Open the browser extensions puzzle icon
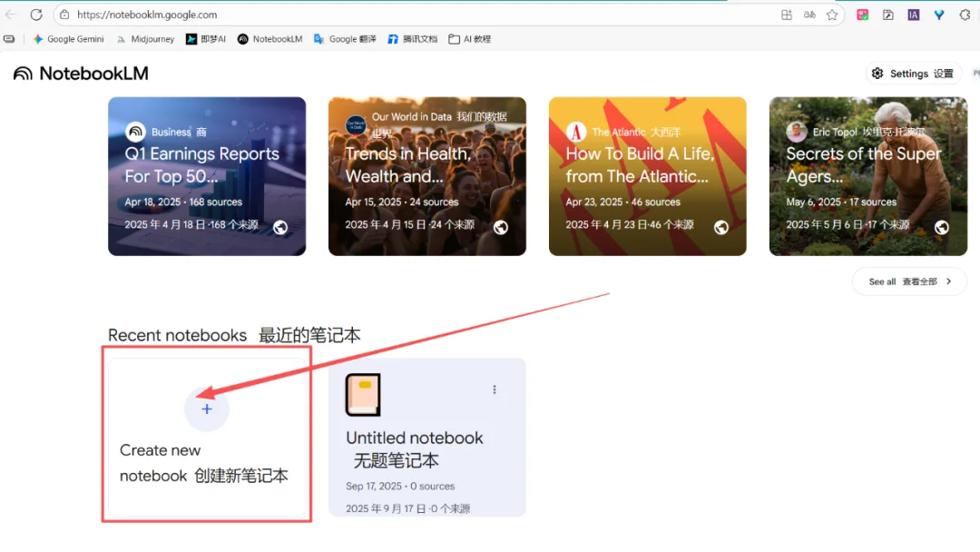 coord(965,15)
